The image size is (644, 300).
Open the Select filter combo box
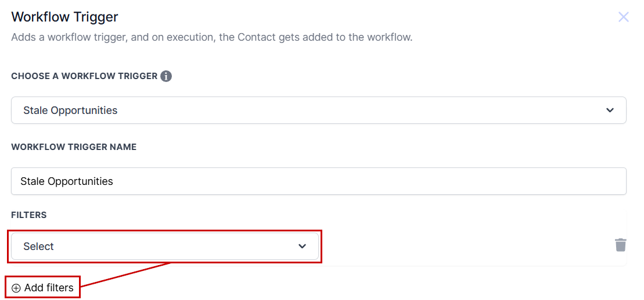165,246
